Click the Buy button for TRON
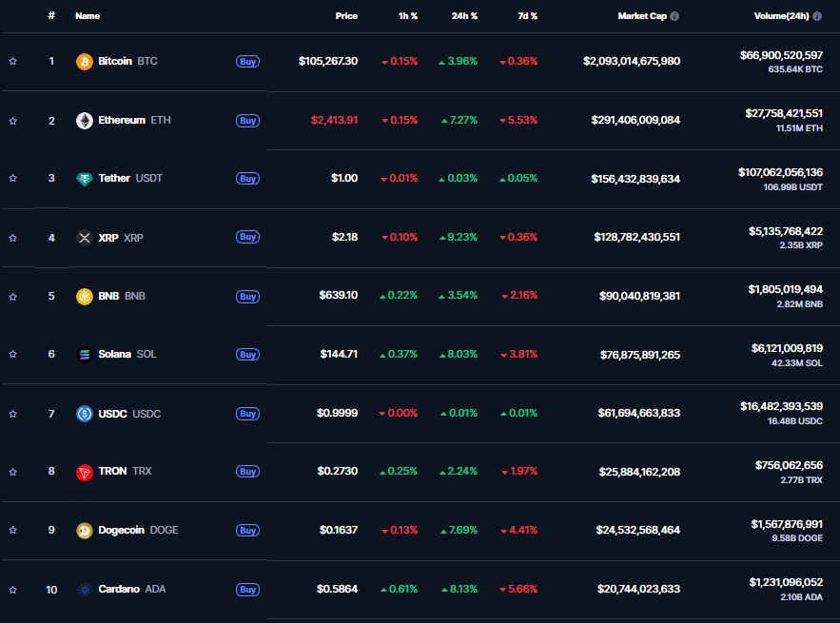 click(x=247, y=472)
